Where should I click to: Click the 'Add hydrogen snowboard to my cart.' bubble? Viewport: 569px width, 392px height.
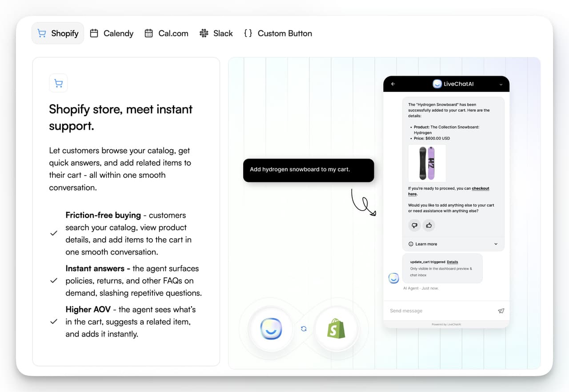(x=309, y=170)
